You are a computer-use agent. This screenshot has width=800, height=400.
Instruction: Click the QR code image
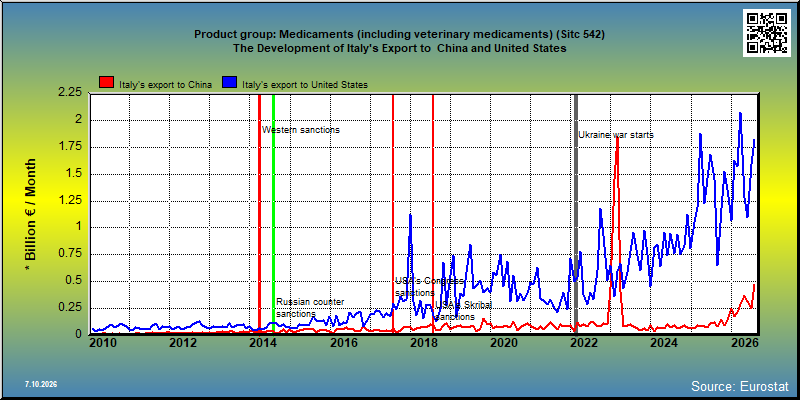766,33
